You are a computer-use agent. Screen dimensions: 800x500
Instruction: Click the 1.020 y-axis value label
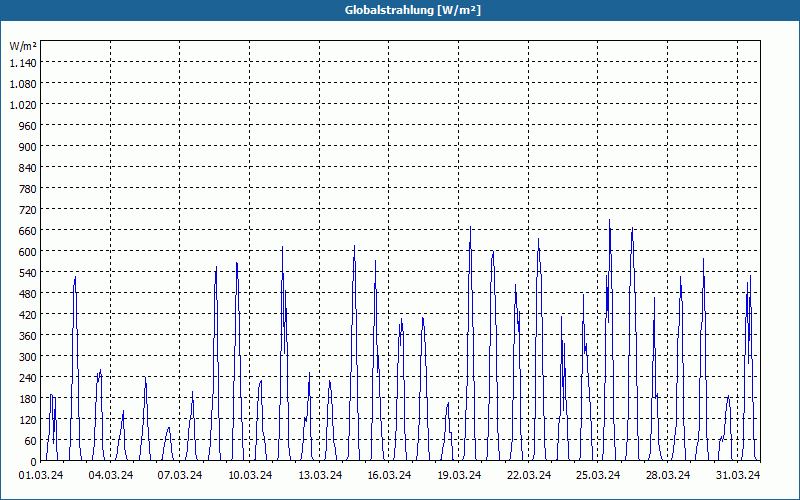point(23,105)
